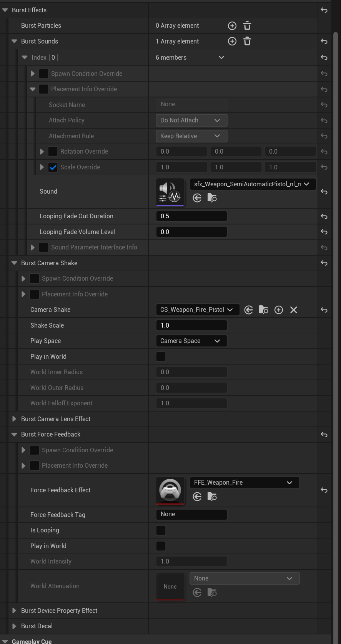Enable Spawn Condition Override under Burst Camera Shake
The height and width of the screenshot is (644, 341).
35,278
